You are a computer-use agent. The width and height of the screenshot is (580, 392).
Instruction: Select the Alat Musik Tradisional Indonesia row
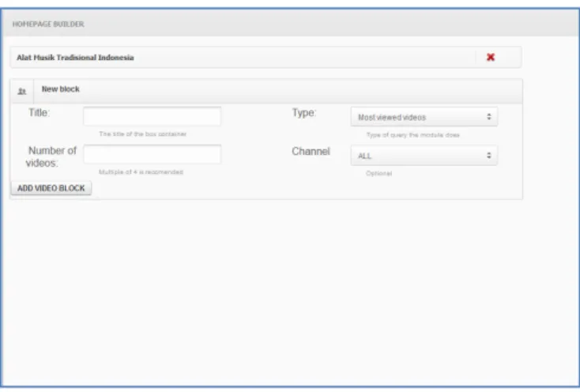[266, 58]
